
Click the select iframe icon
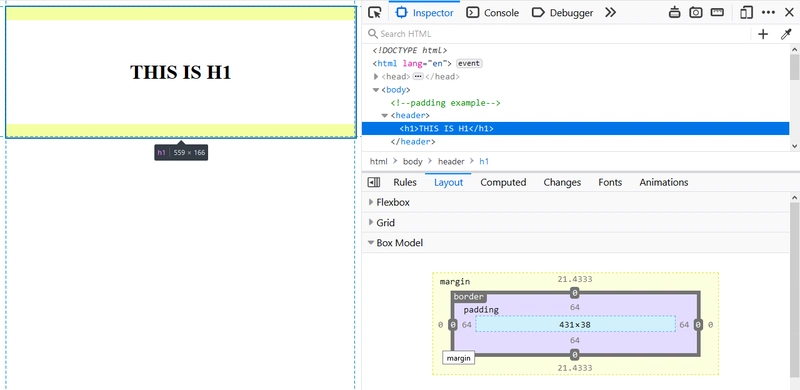click(x=674, y=13)
